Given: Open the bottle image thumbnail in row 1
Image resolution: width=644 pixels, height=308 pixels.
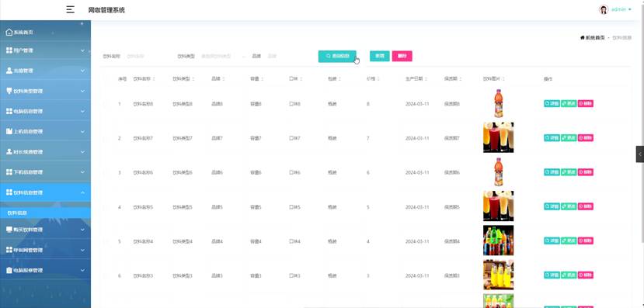Looking at the screenshot, I should tap(498, 103).
